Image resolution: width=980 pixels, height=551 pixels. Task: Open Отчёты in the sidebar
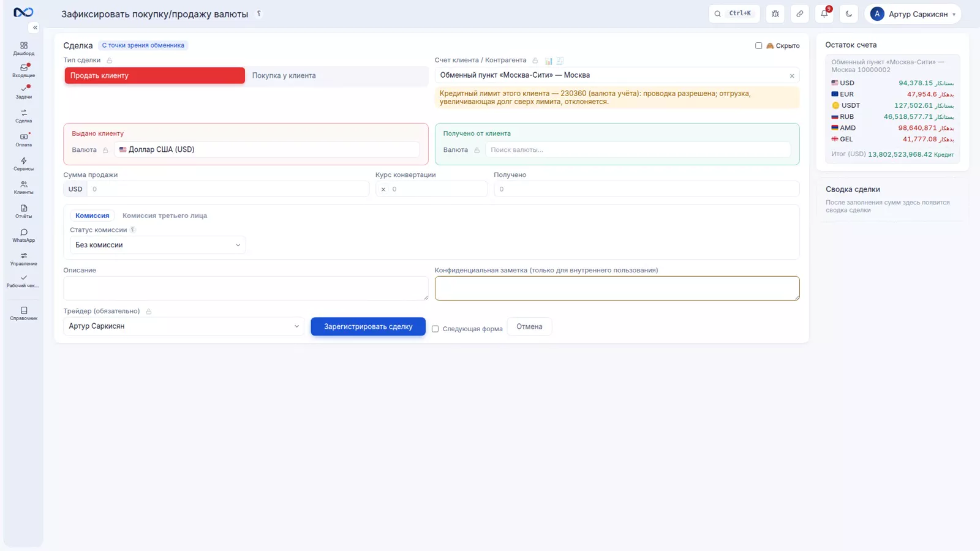[24, 211]
